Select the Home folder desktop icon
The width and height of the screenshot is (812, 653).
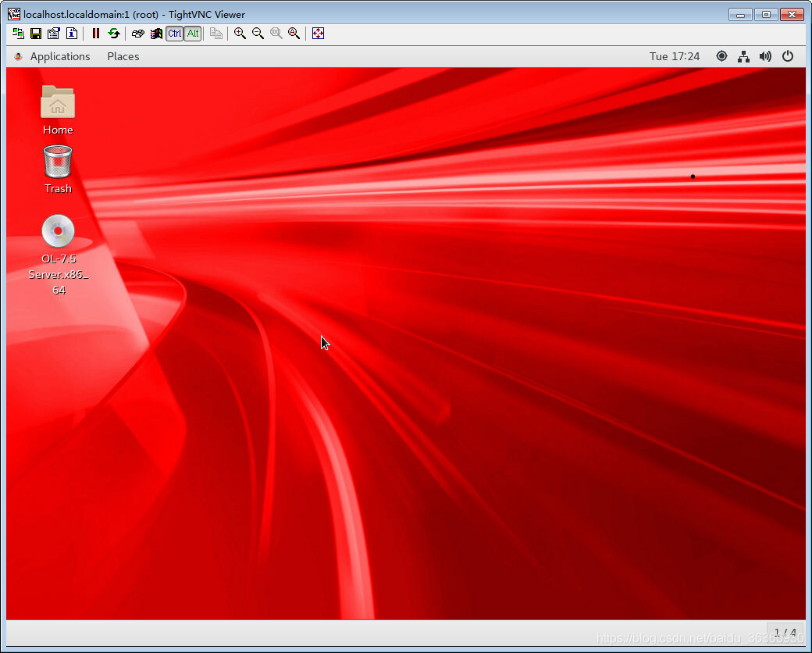tap(58, 110)
